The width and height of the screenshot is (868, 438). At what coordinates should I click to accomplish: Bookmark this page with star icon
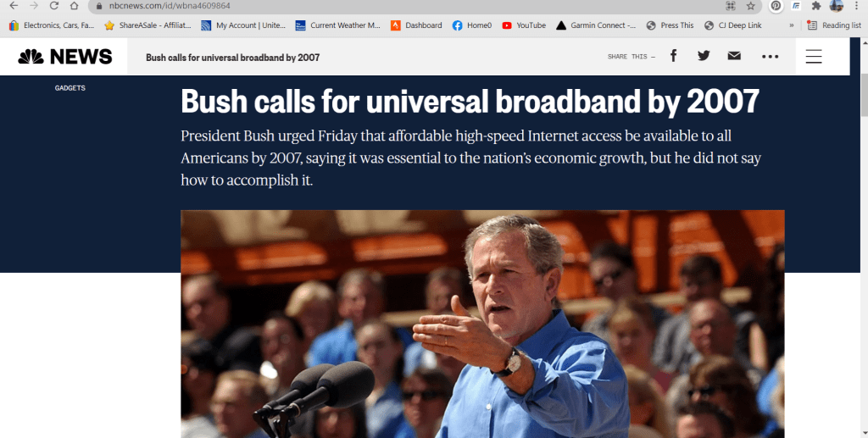coord(751,6)
